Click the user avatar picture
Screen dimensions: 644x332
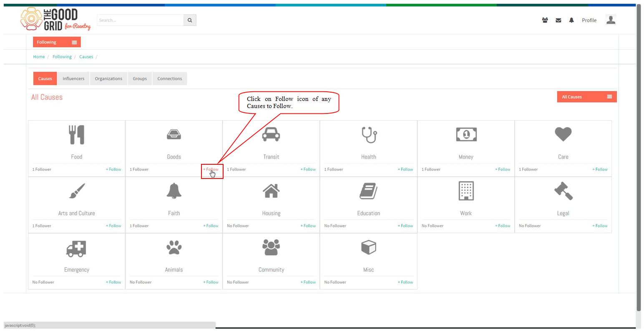coord(611,20)
